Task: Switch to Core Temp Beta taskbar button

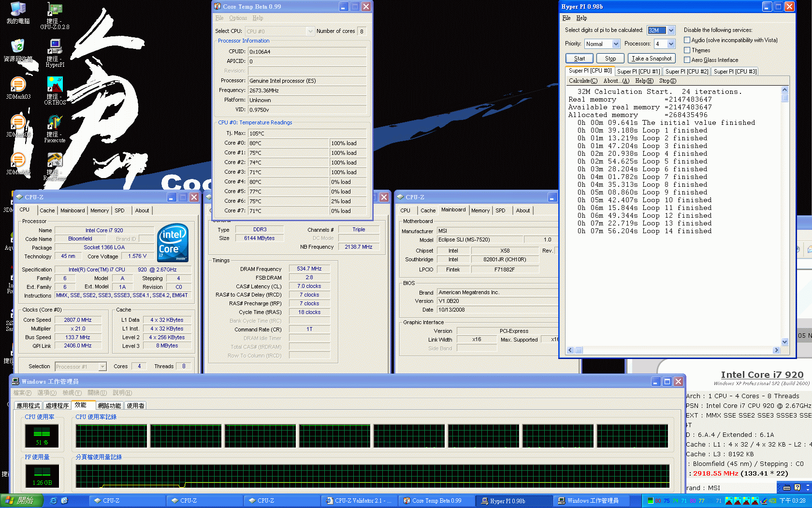Action: [x=436, y=501]
